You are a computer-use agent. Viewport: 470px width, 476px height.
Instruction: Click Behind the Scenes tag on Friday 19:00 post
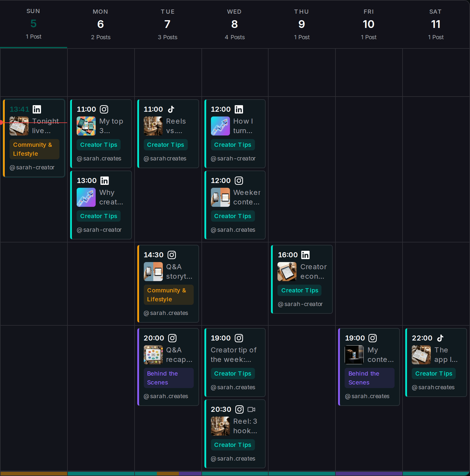370,378
